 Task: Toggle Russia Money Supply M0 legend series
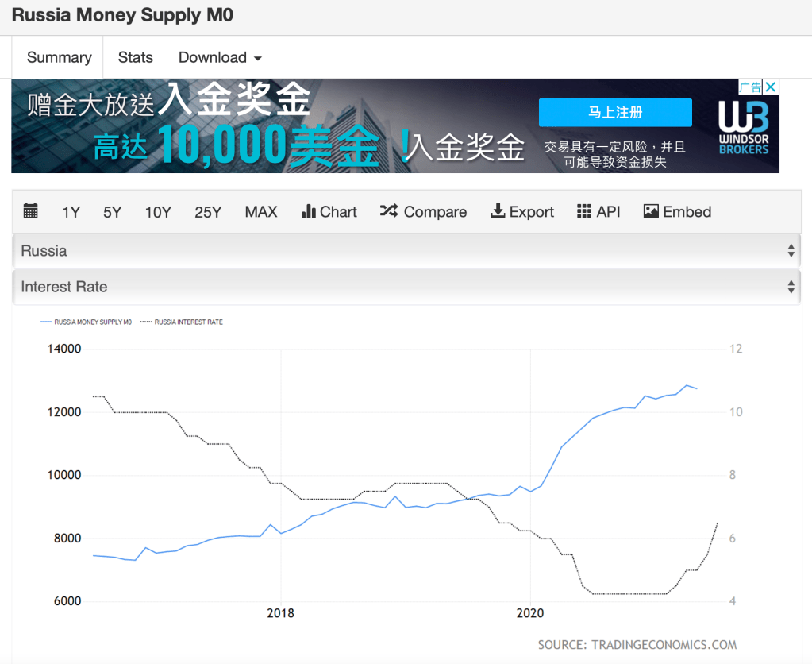(x=86, y=322)
